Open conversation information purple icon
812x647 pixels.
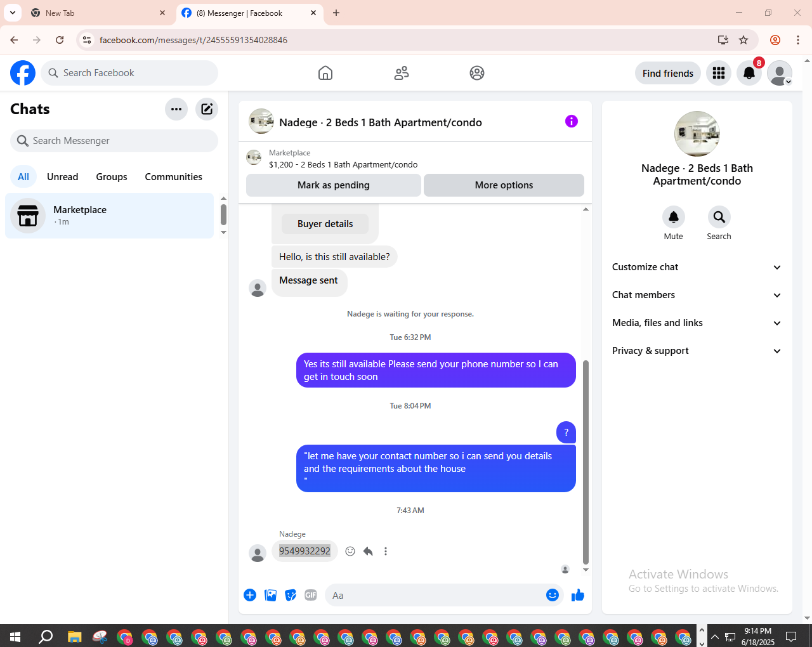[572, 121]
